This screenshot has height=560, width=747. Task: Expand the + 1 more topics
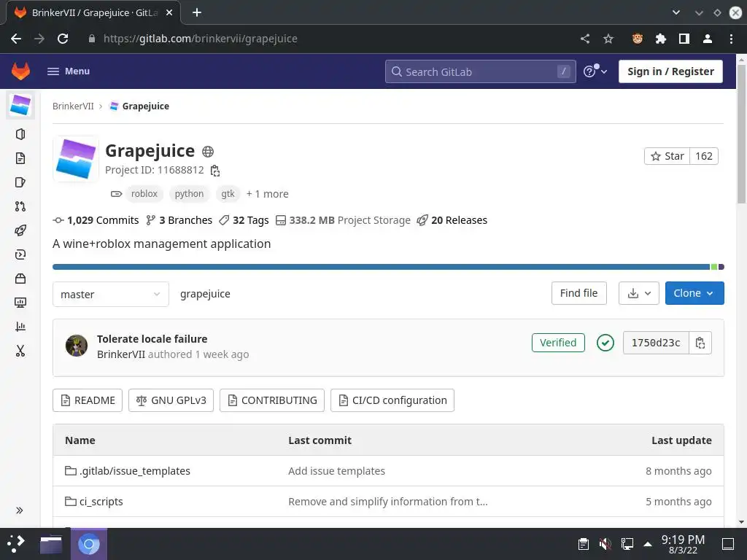[267, 194]
